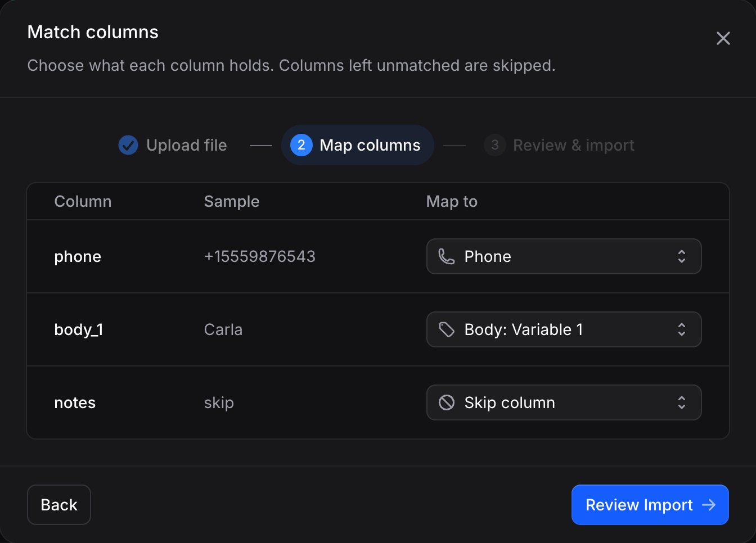Click sample value skip
756x543 pixels.
click(219, 402)
